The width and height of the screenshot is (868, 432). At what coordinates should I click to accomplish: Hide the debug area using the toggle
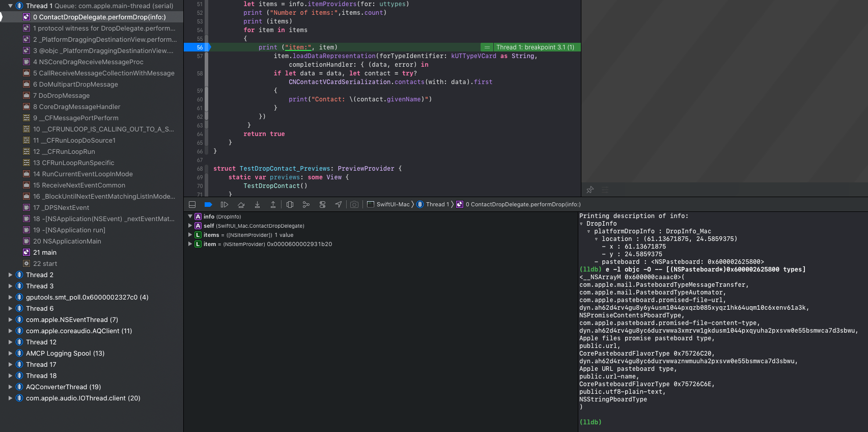(192, 204)
